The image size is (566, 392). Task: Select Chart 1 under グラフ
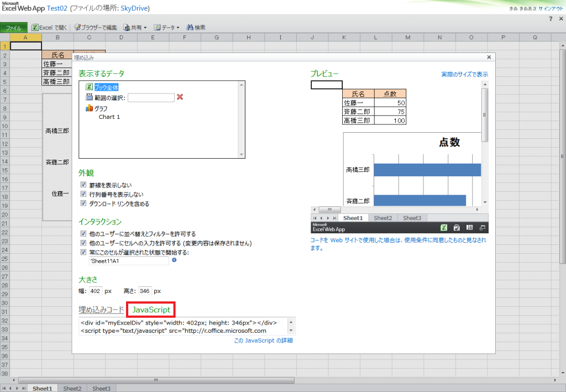click(x=109, y=117)
